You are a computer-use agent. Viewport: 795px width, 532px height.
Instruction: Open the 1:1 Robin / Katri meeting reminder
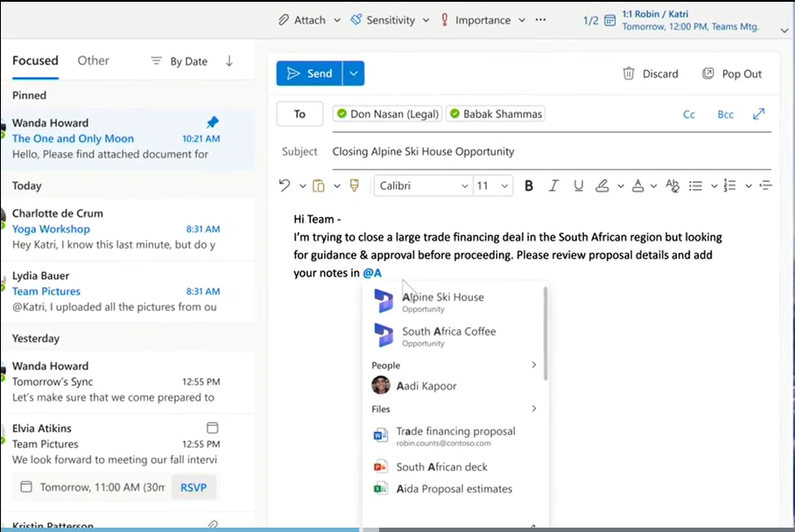(690, 20)
